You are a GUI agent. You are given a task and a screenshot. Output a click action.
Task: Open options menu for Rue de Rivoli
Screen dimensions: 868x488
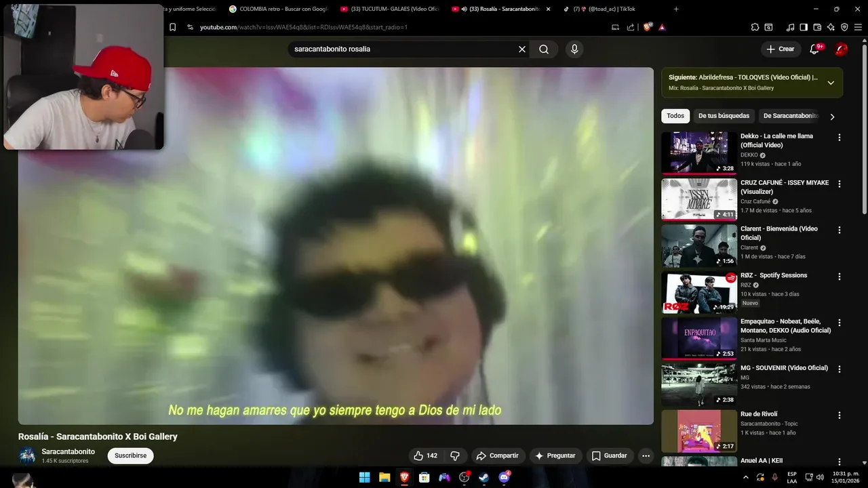click(839, 415)
